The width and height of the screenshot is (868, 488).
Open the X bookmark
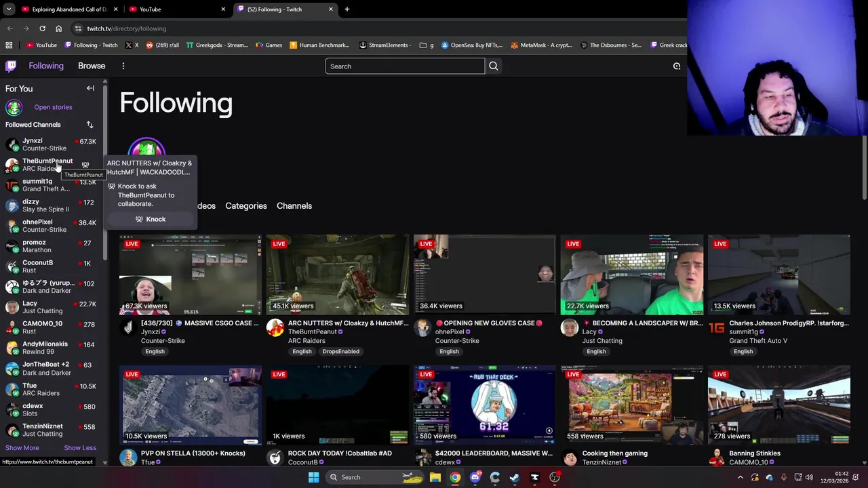132,45
